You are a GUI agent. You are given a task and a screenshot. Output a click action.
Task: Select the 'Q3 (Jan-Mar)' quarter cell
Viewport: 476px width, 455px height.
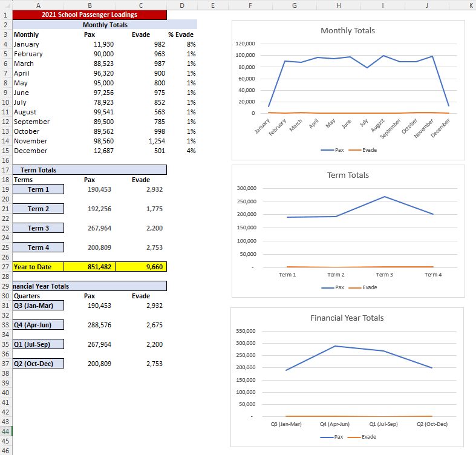pyautogui.click(x=38, y=306)
